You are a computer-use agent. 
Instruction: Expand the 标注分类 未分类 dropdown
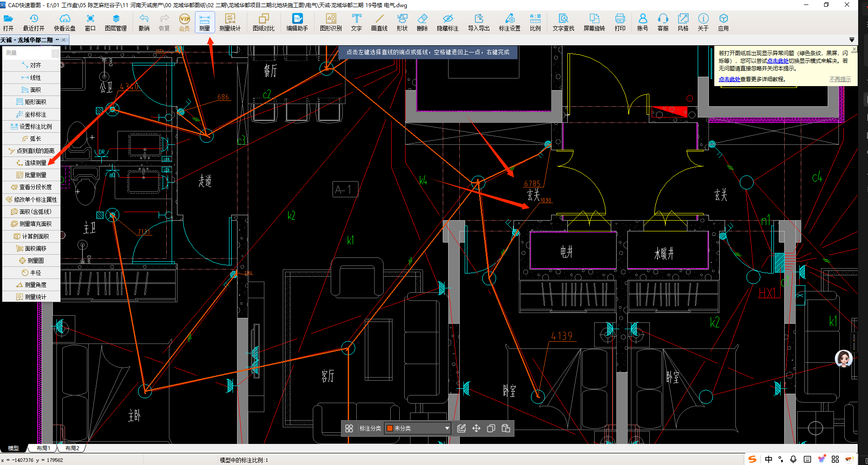point(447,428)
